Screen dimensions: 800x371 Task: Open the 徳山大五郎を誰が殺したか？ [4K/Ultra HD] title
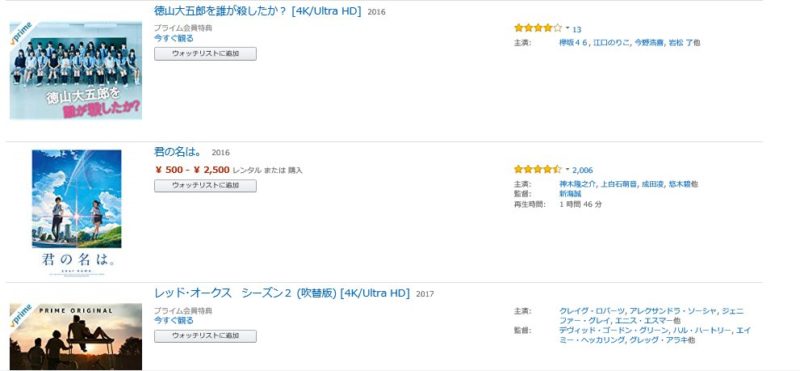click(258, 11)
